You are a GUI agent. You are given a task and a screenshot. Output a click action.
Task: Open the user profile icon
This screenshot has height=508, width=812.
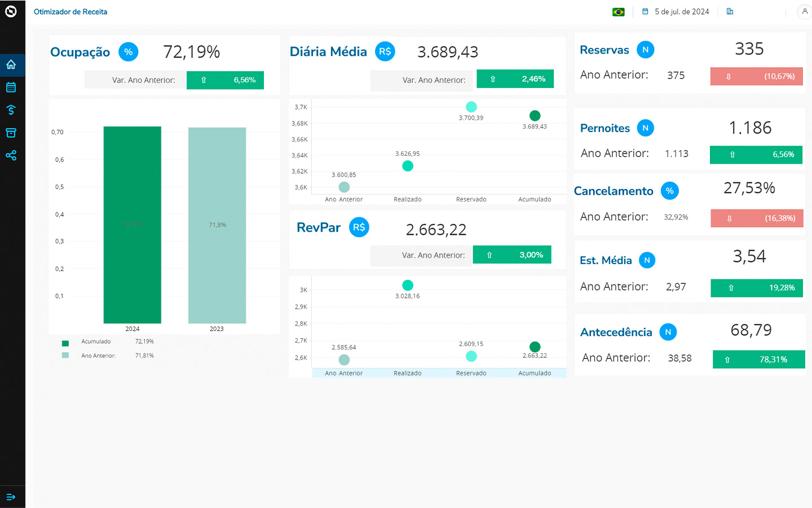point(805,11)
